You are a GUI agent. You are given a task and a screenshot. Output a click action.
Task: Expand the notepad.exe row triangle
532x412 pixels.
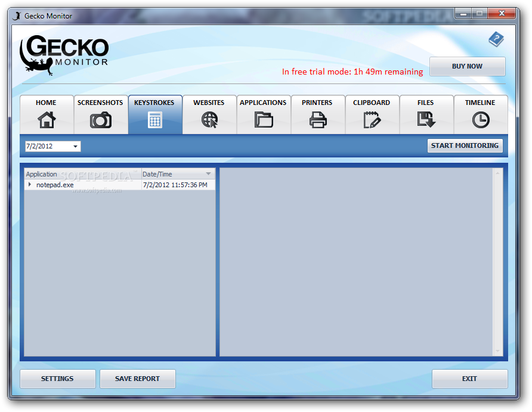30,184
